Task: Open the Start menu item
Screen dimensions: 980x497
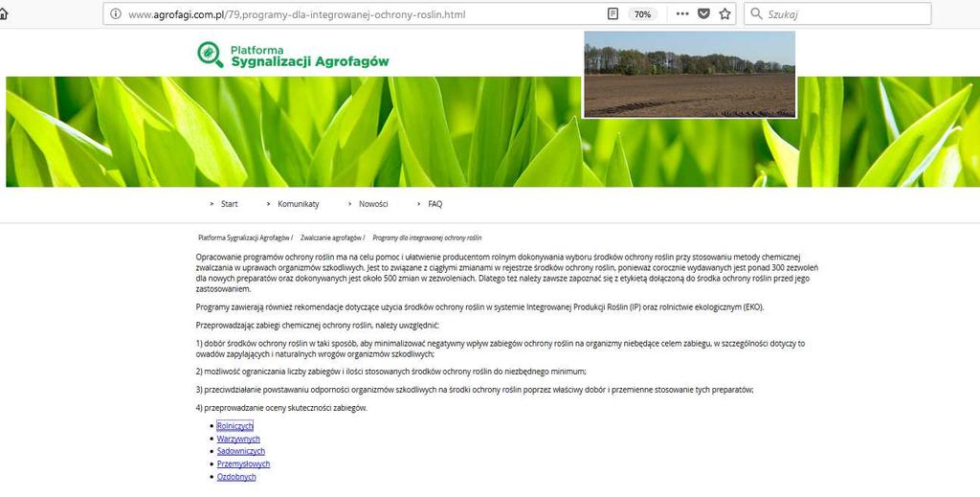Action: (230, 204)
